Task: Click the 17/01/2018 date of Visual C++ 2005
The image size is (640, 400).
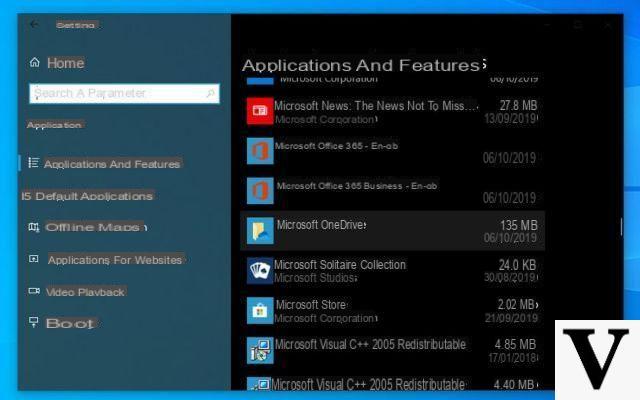Action: pos(513,358)
